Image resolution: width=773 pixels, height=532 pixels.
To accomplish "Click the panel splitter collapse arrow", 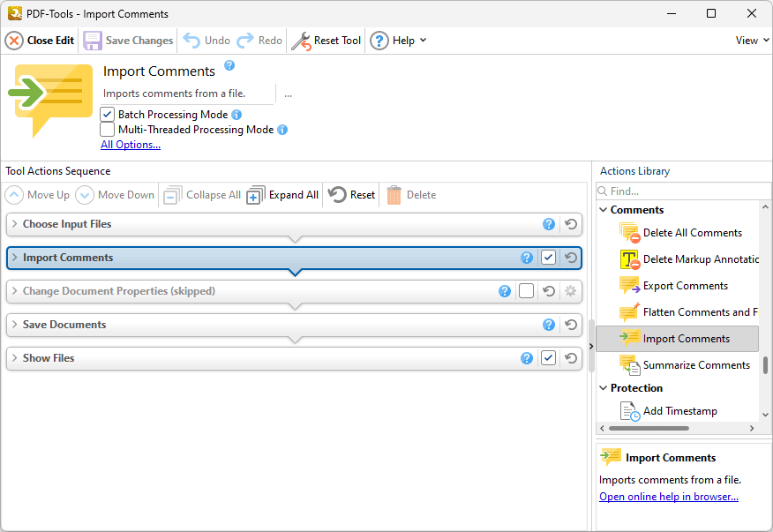I will pyautogui.click(x=591, y=346).
